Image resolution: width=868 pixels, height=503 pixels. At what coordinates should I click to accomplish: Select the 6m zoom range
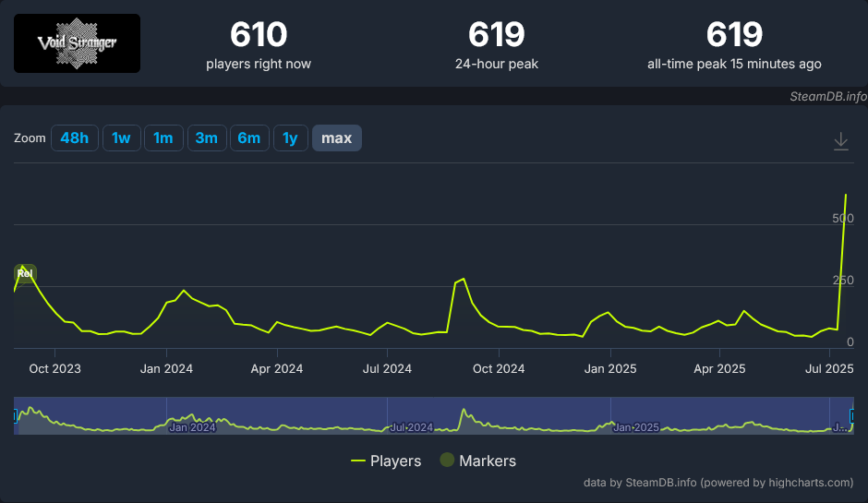tap(249, 138)
